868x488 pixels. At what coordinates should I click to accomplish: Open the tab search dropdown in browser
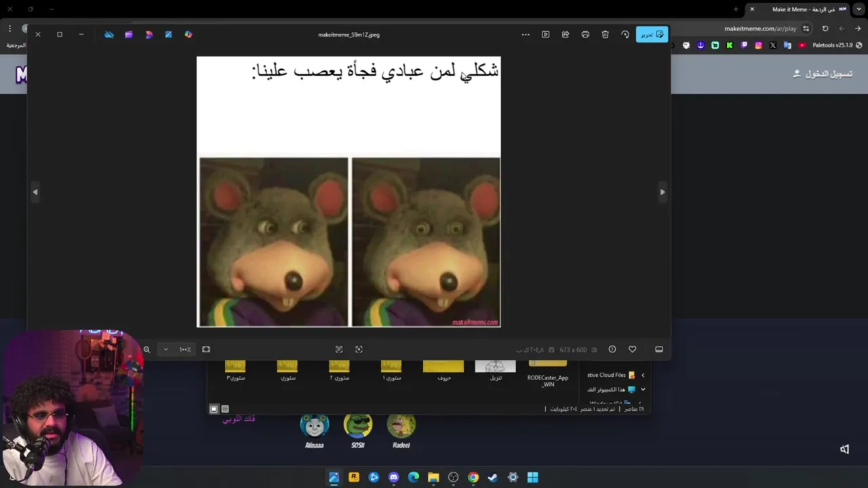(859, 9)
